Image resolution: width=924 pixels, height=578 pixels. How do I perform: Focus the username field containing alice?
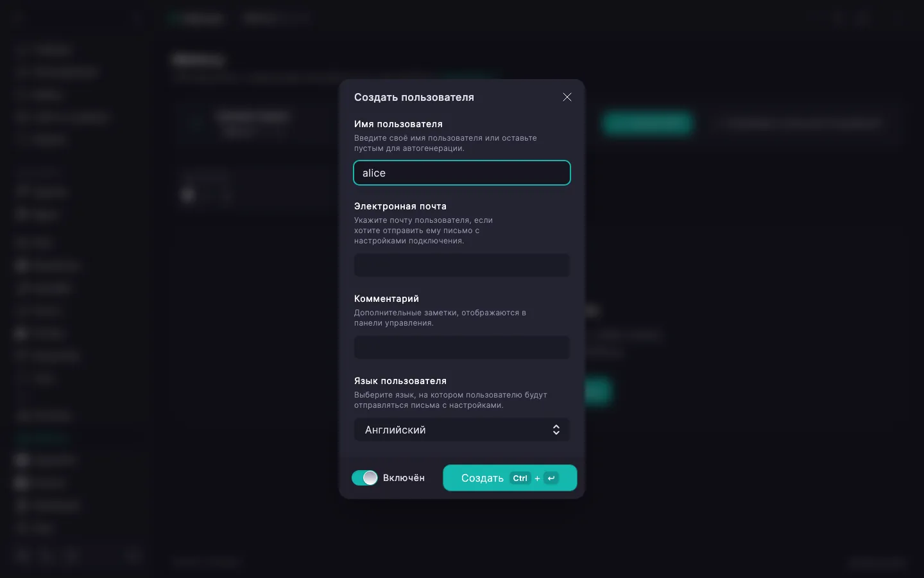pos(462,173)
